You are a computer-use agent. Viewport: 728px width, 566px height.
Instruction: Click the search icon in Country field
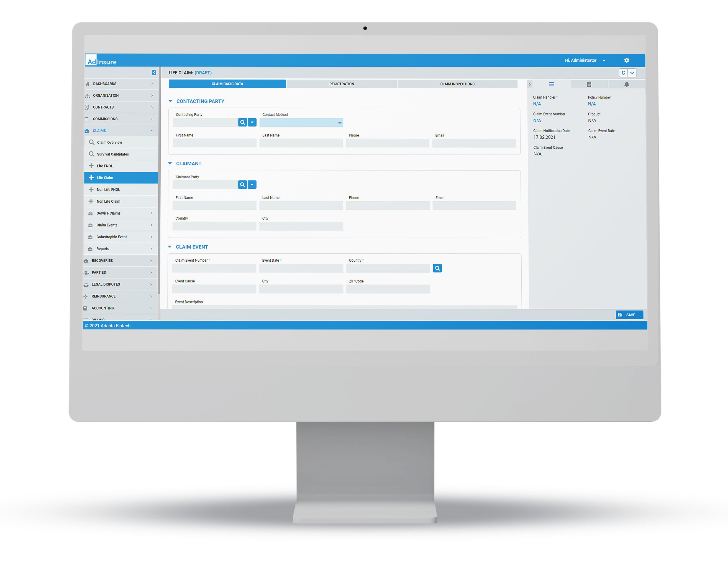pyautogui.click(x=437, y=268)
